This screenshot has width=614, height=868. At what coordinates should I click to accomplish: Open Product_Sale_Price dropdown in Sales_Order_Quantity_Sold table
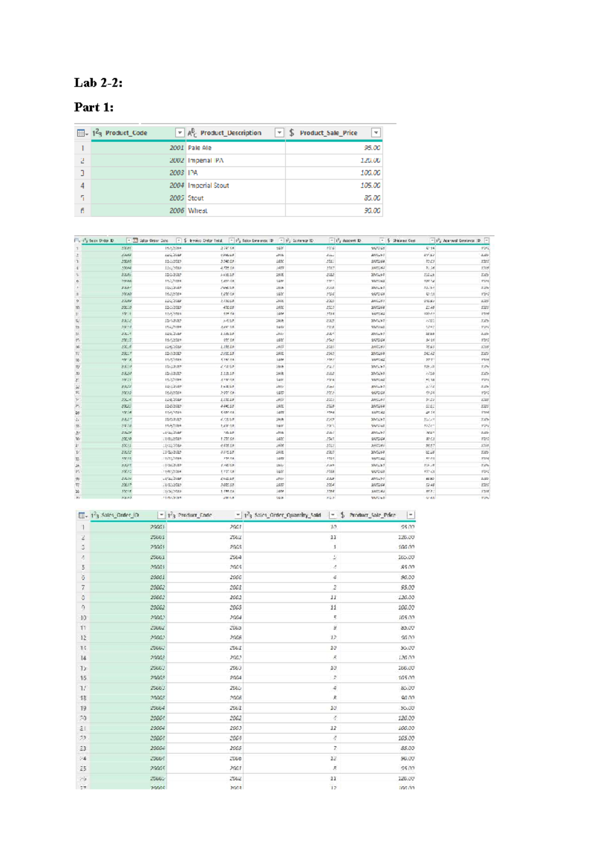point(411,515)
